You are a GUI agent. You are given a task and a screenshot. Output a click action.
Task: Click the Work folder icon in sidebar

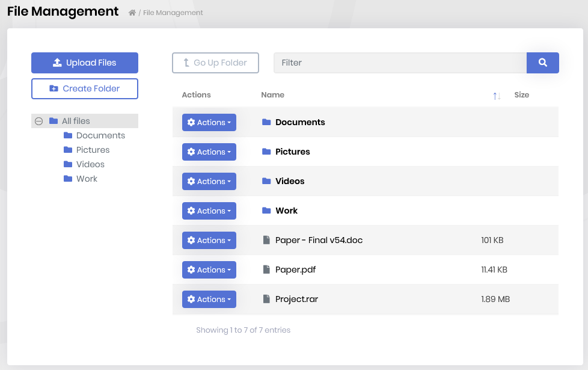[68, 178]
